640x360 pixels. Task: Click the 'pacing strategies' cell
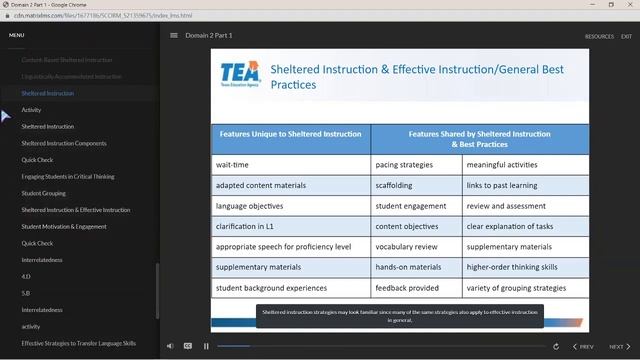416,165
